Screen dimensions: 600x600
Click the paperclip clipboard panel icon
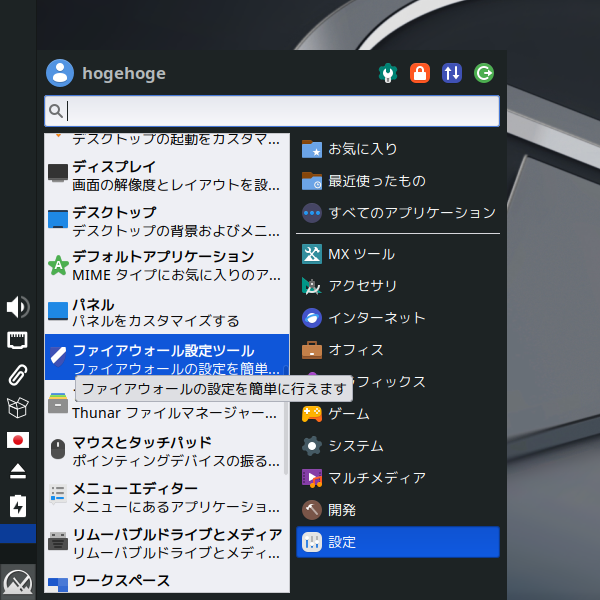18,374
